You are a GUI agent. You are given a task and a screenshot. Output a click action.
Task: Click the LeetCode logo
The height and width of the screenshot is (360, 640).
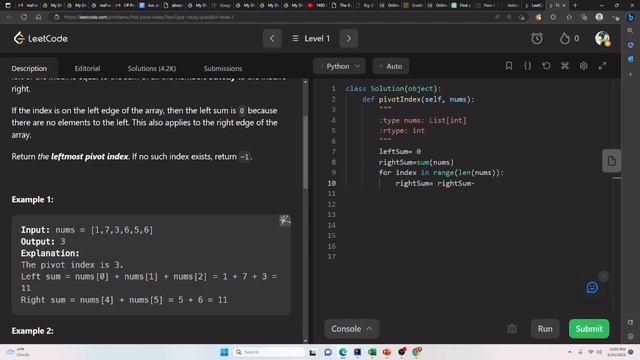40,38
